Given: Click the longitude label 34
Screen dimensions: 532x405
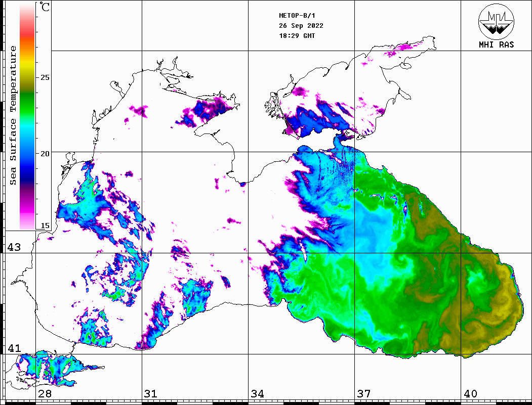Looking at the screenshot, I should click(258, 393).
